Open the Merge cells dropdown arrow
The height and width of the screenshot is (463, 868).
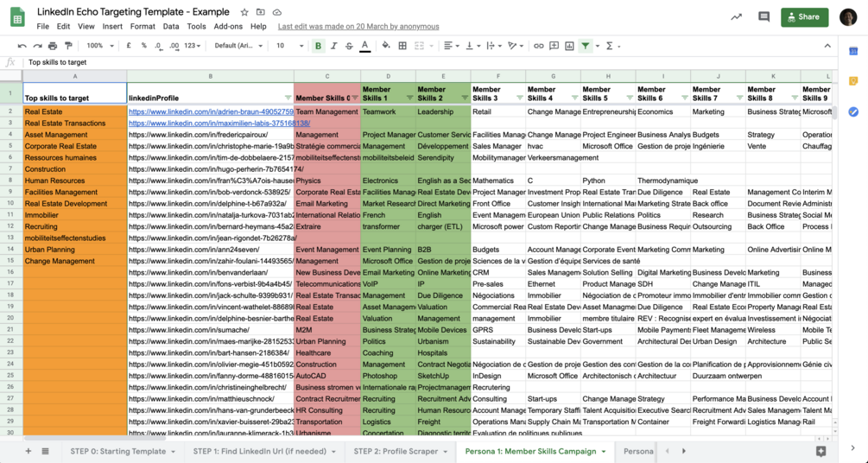[x=431, y=46]
